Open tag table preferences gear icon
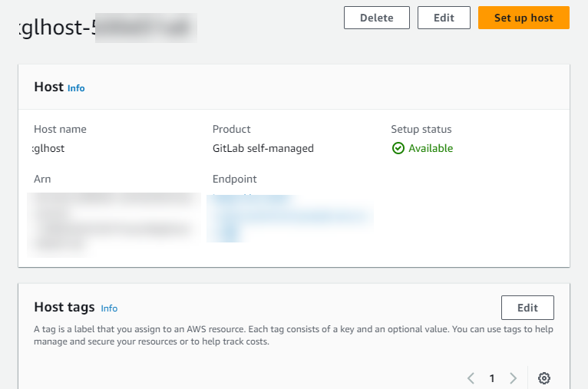 tap(544, 378)
